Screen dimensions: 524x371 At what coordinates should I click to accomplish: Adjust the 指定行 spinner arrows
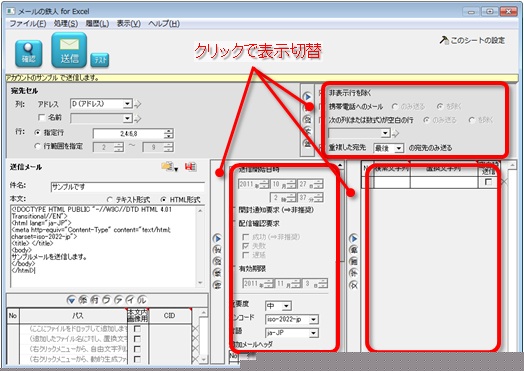(x=169, y=134)
